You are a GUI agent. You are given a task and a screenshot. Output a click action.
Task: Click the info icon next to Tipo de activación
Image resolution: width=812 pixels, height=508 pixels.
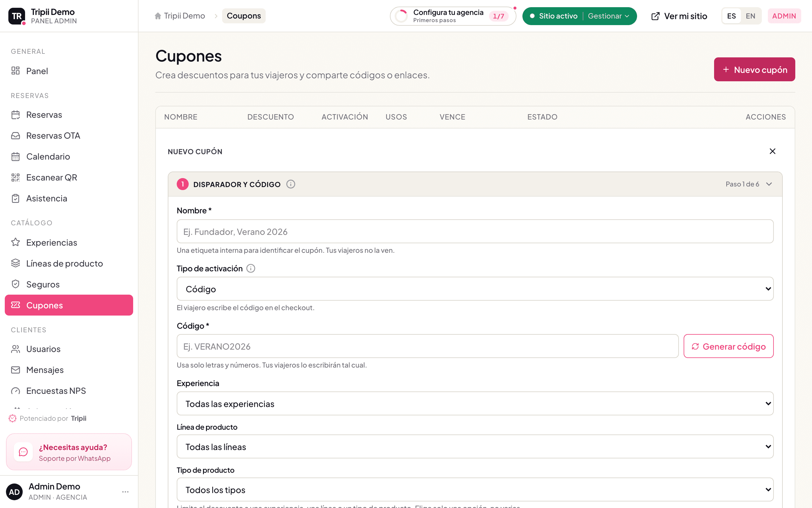[x=251, y=268]
